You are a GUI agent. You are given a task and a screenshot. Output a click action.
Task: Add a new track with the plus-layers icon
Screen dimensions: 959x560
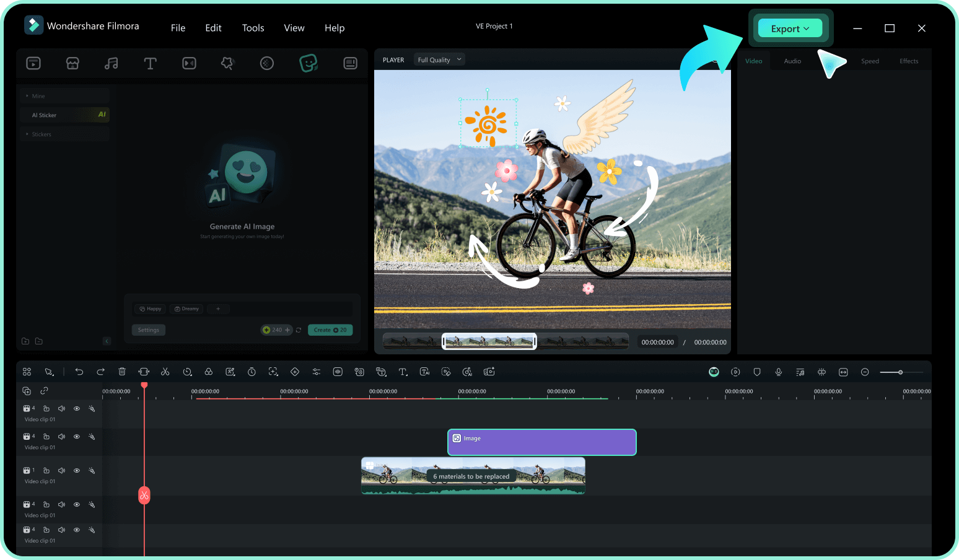(x=27, y=391)
